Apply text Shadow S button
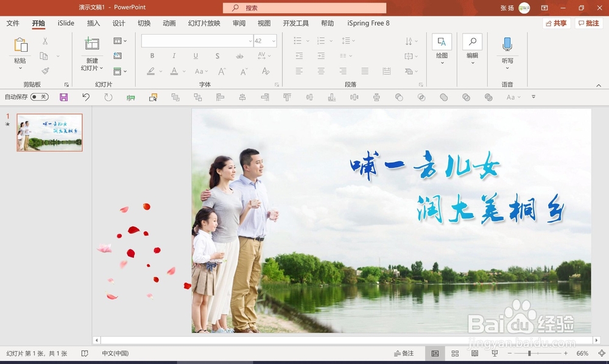The image size is (609, 364). coord(217,56)
